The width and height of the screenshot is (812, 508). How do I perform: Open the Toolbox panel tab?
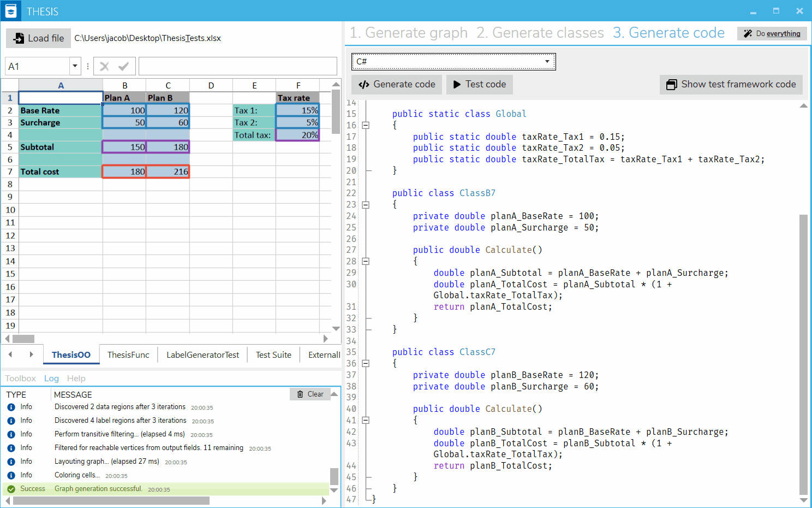coord(20,379)
